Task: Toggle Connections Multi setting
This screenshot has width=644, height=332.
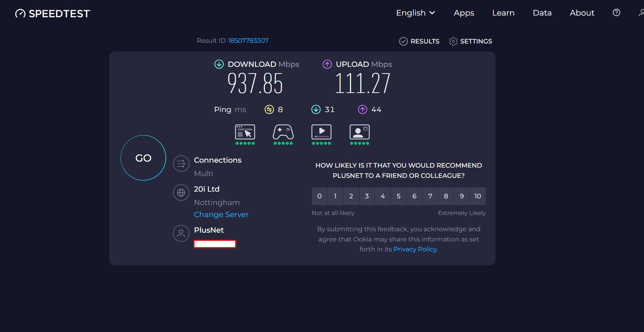Action: point(203,174)
